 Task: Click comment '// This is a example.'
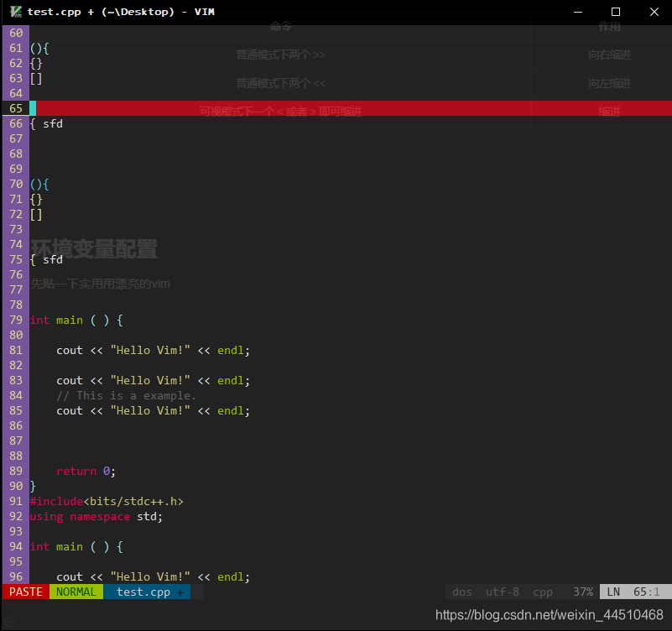click(126, 396)
